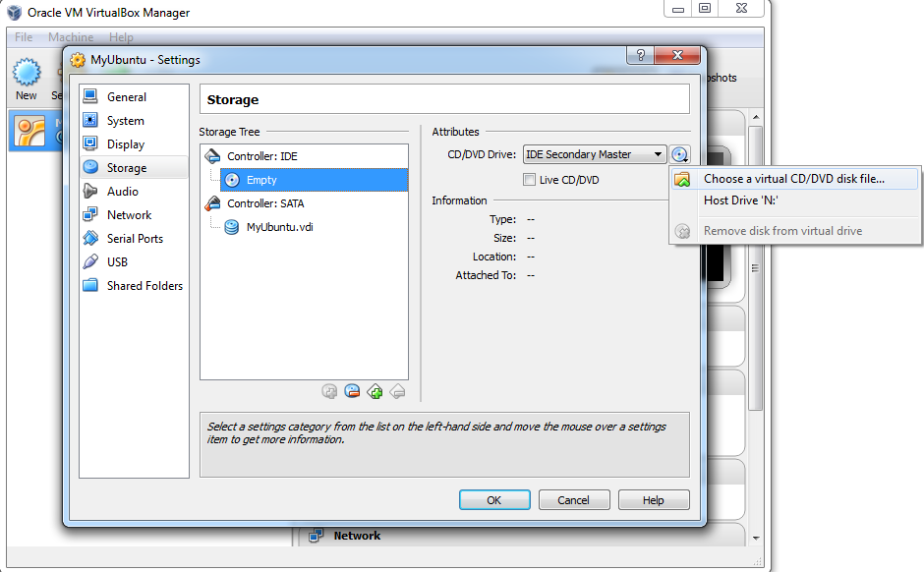Select MyUbuntu.vdi disk in storage tree
This screenshot has width=924, height=572.
pyautogui.click(x=280, y=227)
